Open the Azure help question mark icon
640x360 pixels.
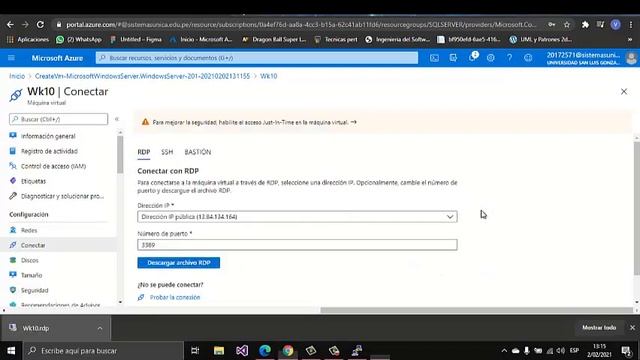(509, 58)
